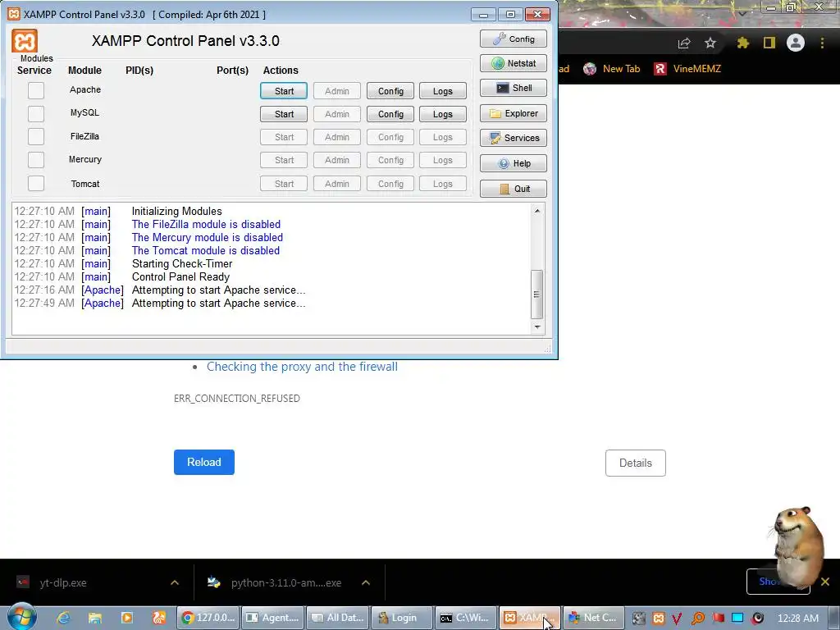Open the Windows Start menu
Screen dimensions: 840x630
(x=22, y=617)
